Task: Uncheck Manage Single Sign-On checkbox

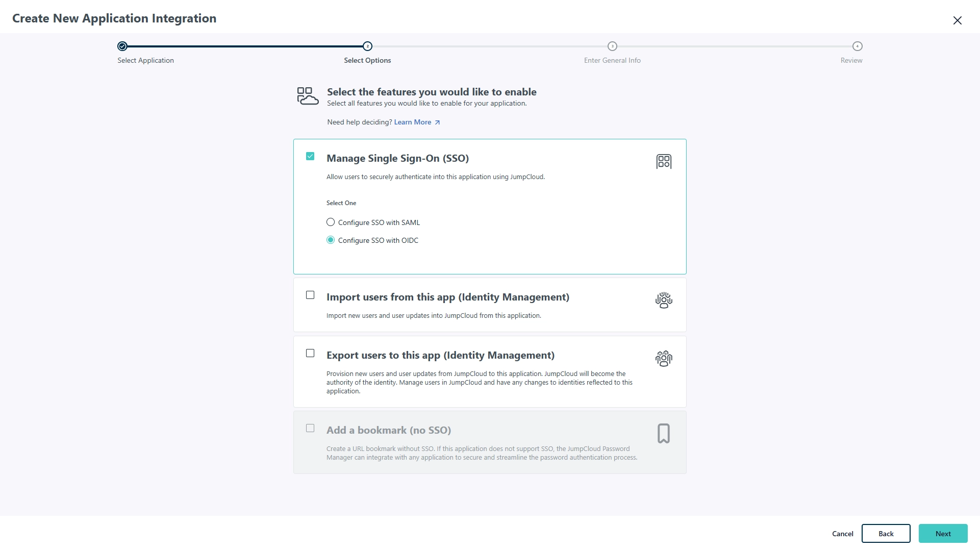Action: [310, 156]
